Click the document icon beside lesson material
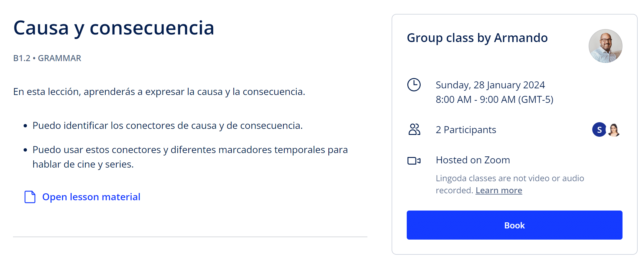 (30, 197)
